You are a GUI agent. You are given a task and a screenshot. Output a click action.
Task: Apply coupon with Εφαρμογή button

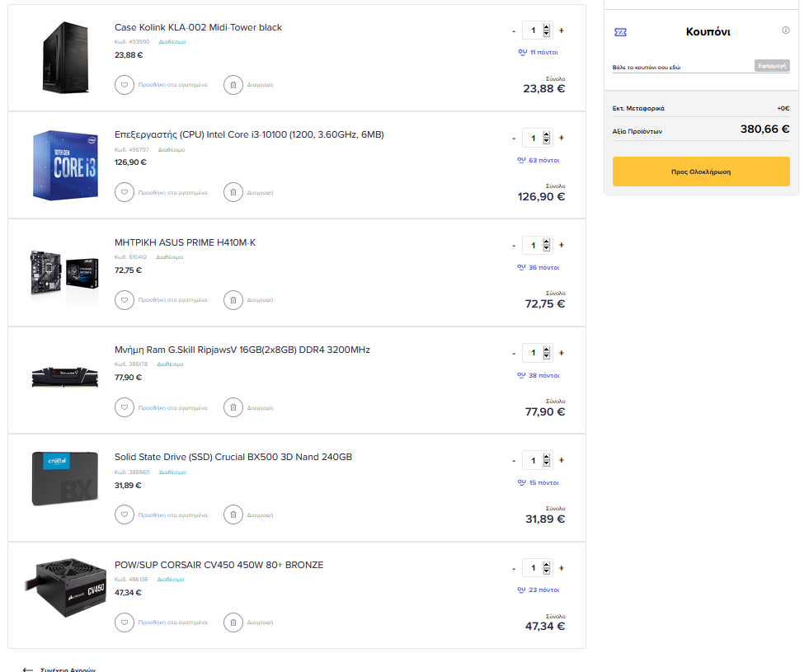click(x=772, y=66)
